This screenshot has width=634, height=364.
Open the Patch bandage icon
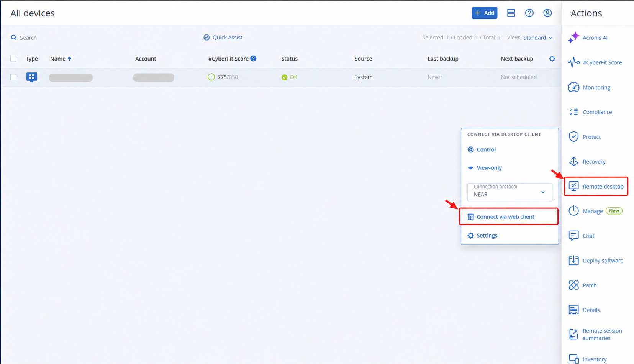[x=573, y=285]
